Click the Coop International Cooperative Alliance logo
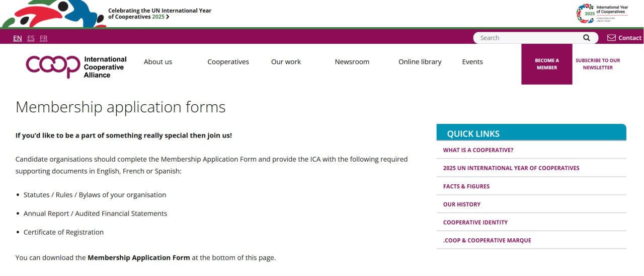 tap(76, 66)
